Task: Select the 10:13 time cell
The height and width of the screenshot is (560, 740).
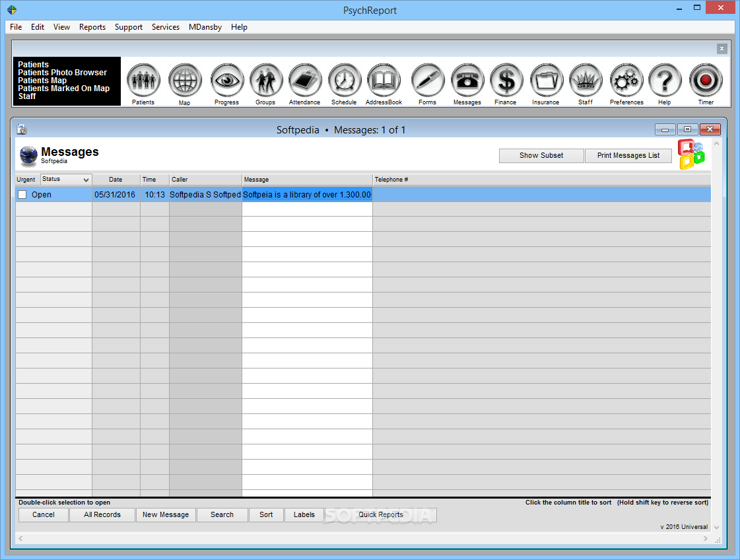Action: pyautogui.click(x=154, y=195)
